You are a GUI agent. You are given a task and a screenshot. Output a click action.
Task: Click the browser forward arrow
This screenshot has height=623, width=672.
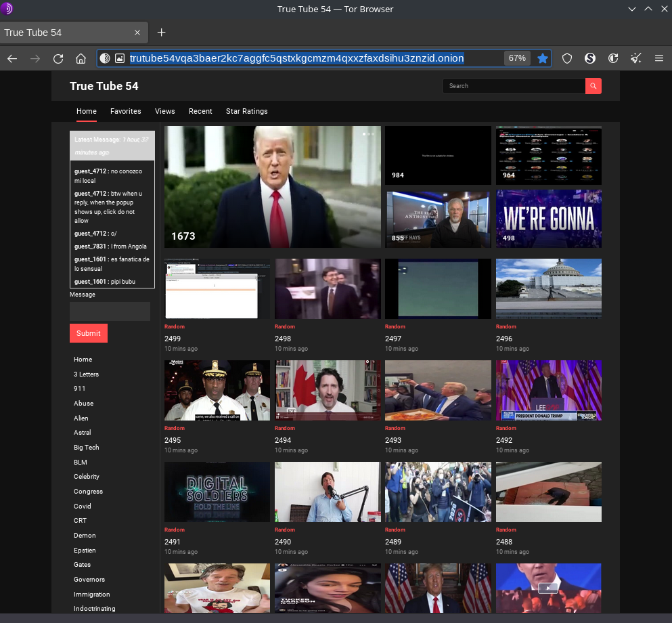[x=35, y=58]
